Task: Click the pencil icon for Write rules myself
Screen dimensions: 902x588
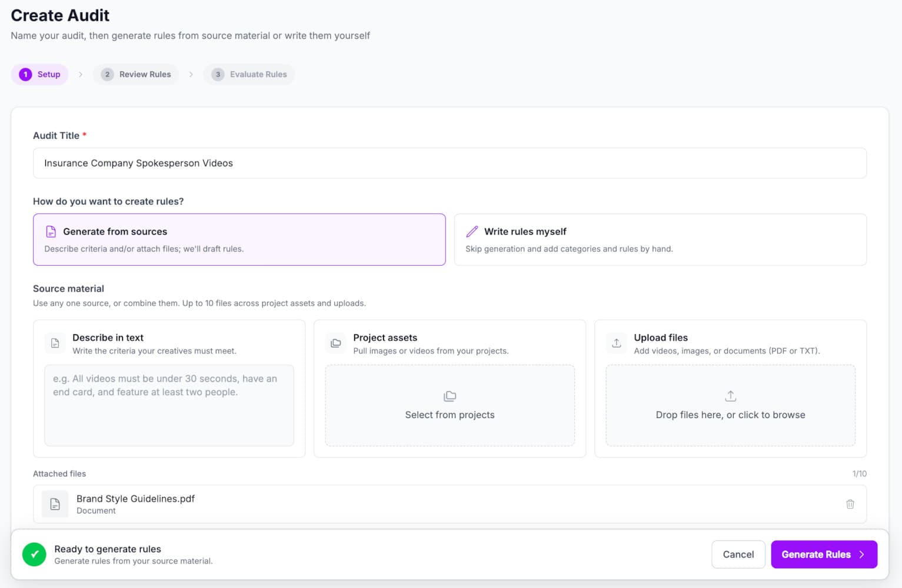Action: 472,231
